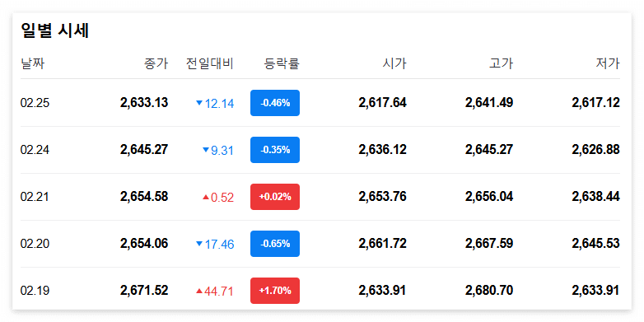Click the change value 12.14
Viewport: 644px width, 322px height.
(x=219, y=104)
